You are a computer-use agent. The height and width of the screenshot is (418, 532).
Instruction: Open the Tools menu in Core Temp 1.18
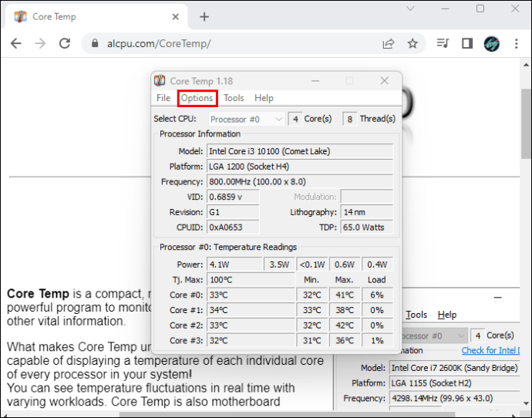pyautogui.click(x=234, y=98)
